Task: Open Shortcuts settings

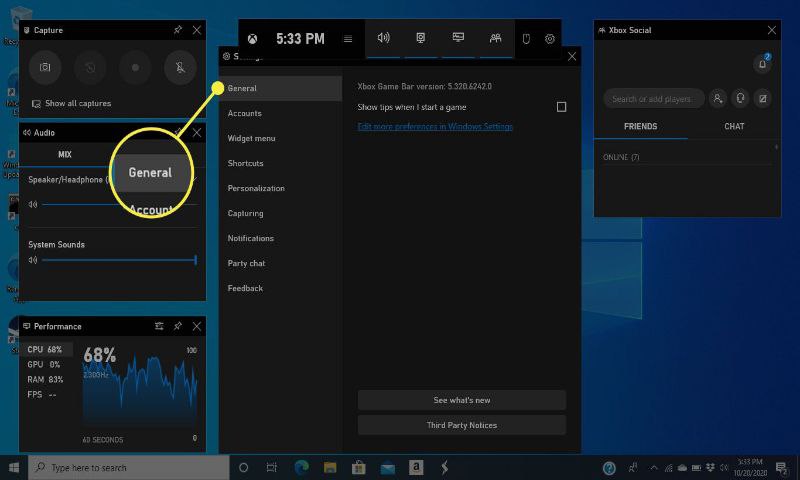Action: (281, 163)
